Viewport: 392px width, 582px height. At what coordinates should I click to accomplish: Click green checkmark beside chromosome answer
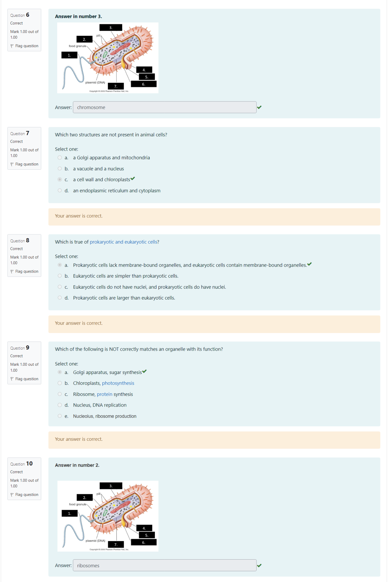pyautogui.click(x=259, y=107)
